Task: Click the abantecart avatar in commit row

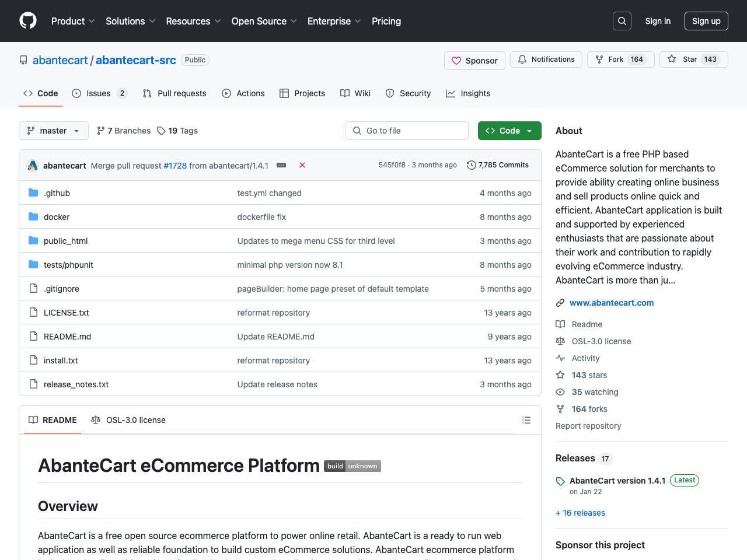Action: pos(33,166)
